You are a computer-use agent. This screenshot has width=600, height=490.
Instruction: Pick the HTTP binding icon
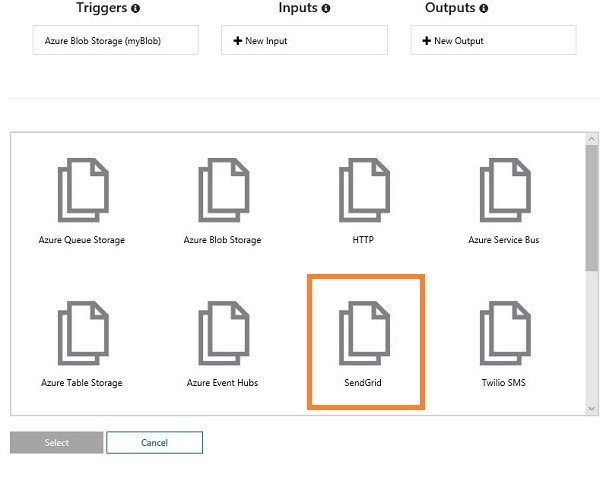363,193
